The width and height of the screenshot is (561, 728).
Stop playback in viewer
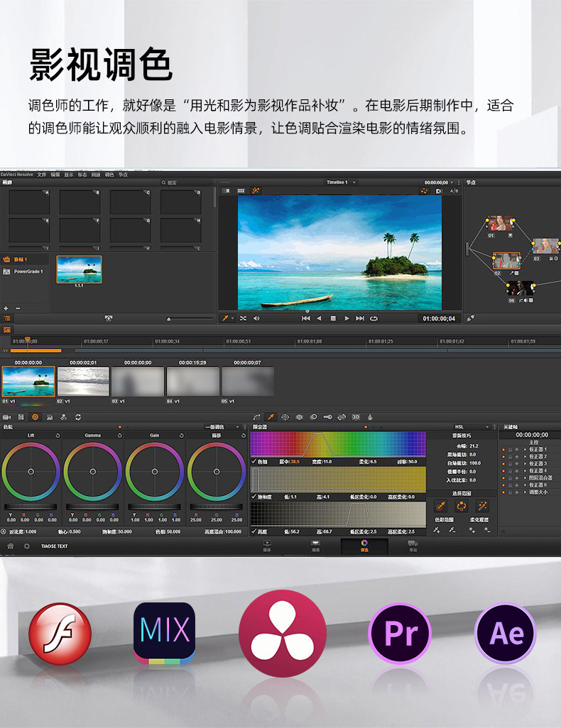point(333,319)
